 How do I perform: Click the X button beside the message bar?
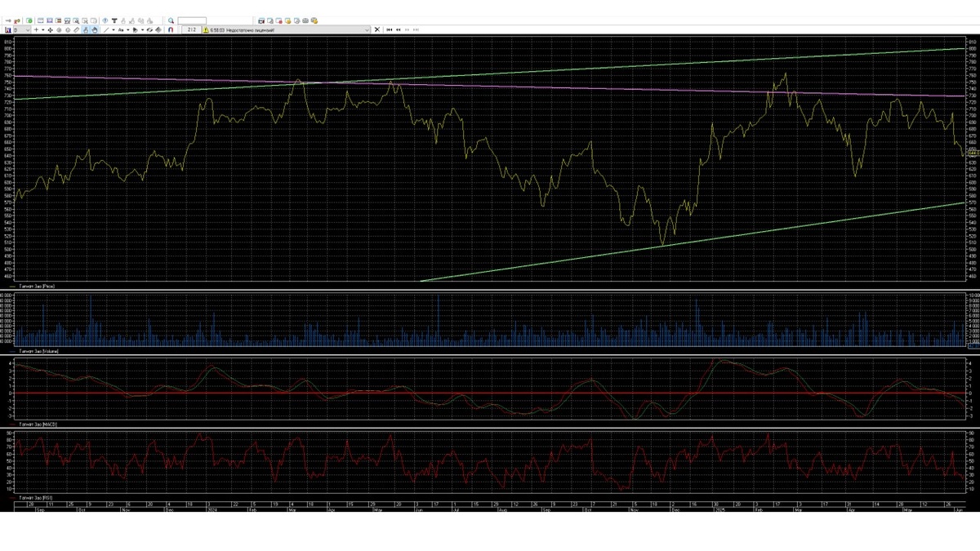[377, 29]
